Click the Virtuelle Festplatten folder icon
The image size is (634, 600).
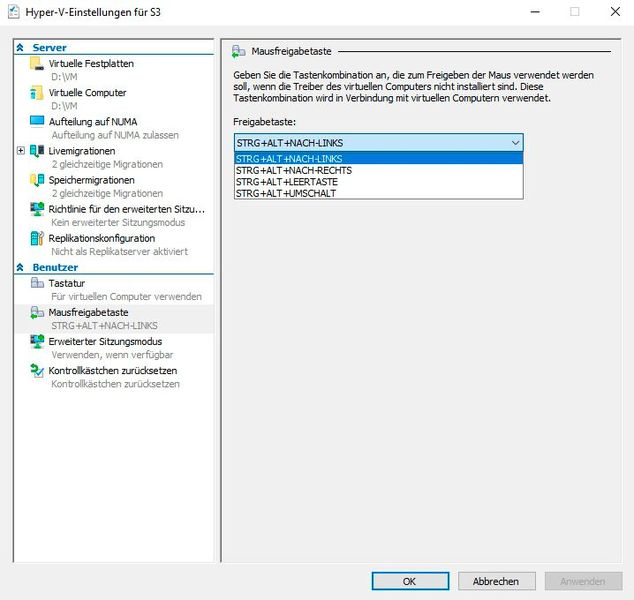coord(37,63)
